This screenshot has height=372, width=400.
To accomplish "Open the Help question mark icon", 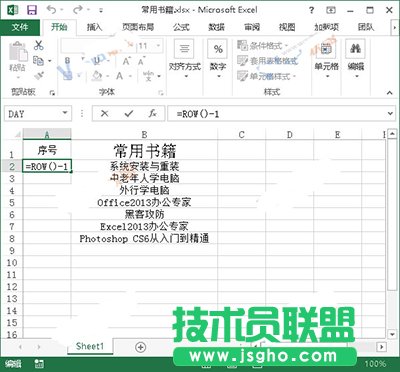I will (x=311, y=10).
